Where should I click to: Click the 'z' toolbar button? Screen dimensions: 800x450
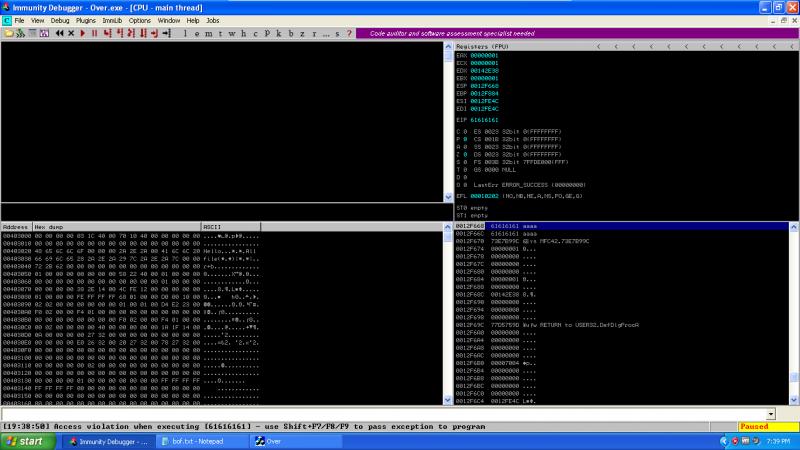(x=302, y=34)
